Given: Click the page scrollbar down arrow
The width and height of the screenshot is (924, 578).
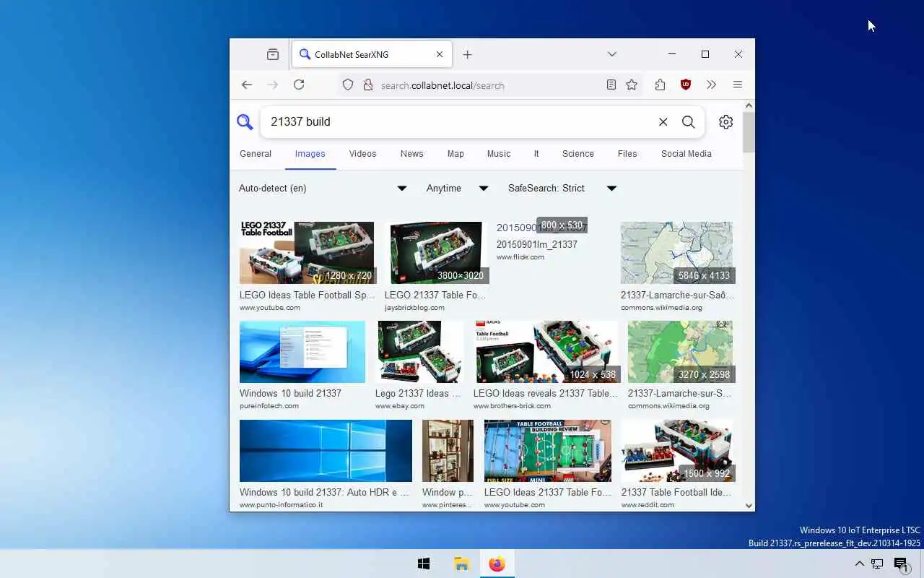Looking at the screenshot, I should click(x=749, y=506).
